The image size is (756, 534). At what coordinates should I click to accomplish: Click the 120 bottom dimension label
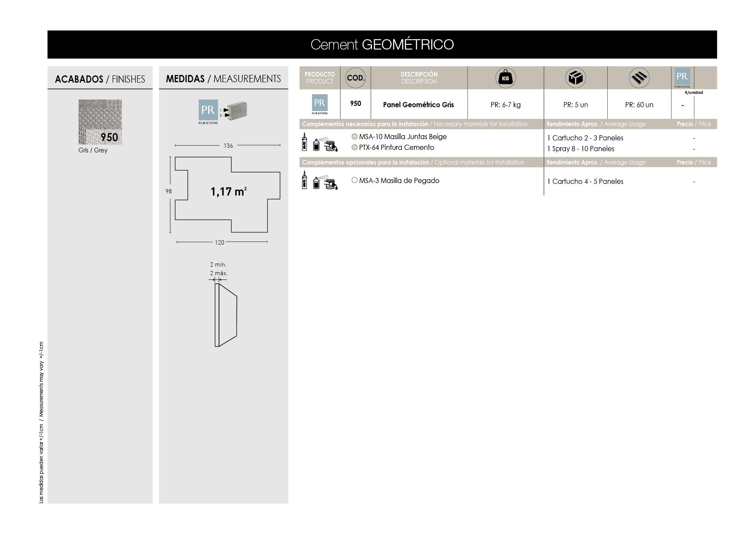tap(219, 242)
